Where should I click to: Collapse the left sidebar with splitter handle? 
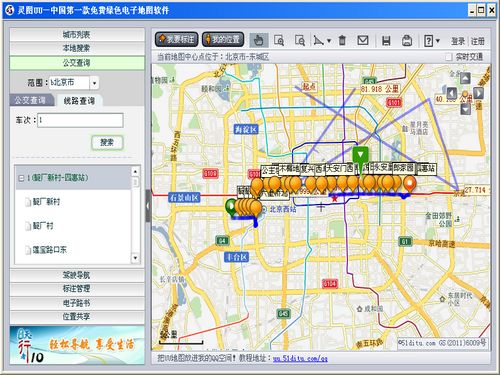coord(148,206)
